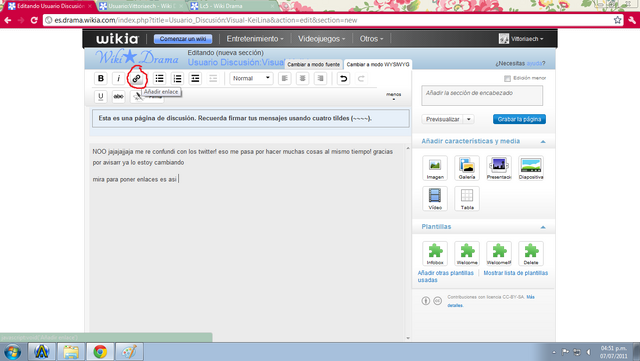Open the Previsualizar dropdown arrow
640x361 pixels.
tap(469, 119)
